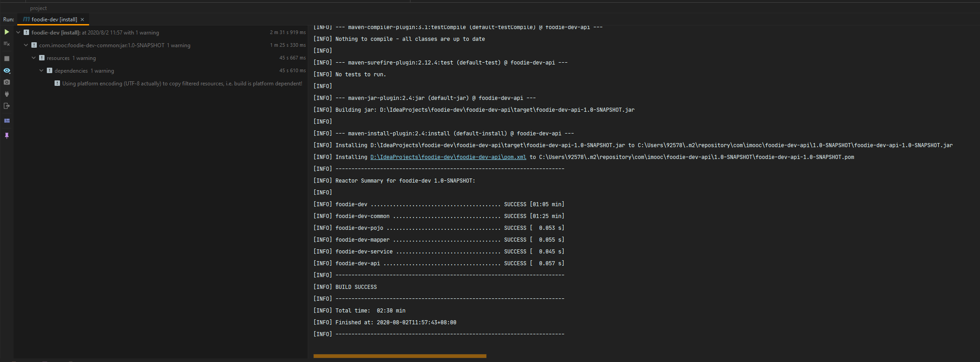Click the camera dump threads icon
Screen dimensions: 980x362
click(6, 82)
